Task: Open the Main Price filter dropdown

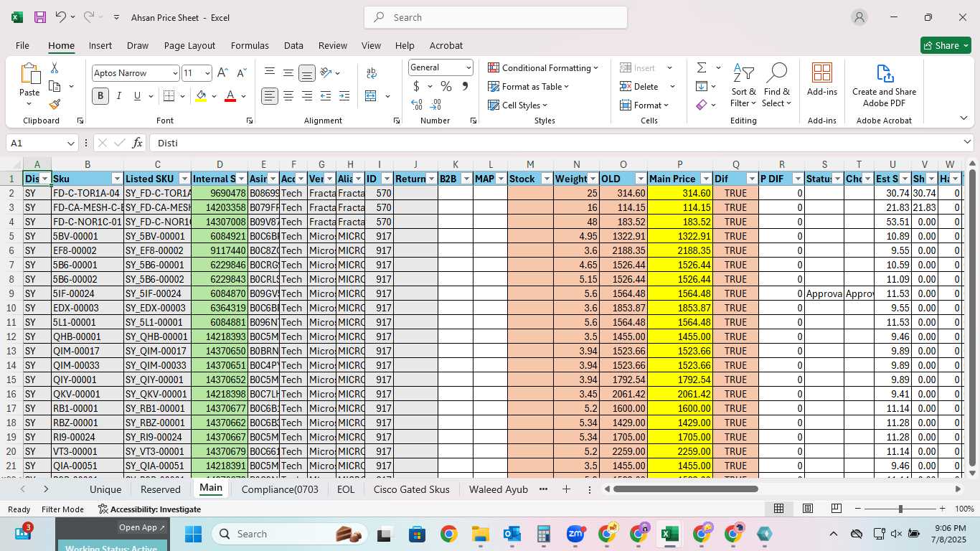Action: (x=706, y=179)
